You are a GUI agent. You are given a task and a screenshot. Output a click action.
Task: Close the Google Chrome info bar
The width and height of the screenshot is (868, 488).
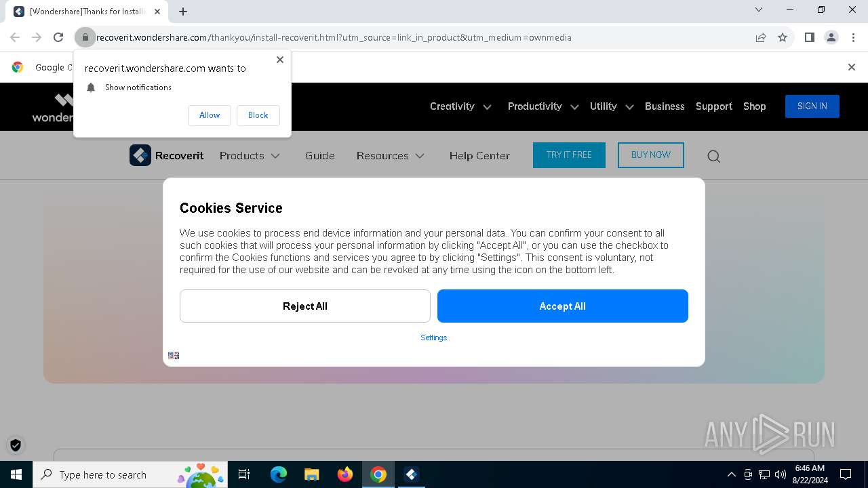(x=852, y=67)
